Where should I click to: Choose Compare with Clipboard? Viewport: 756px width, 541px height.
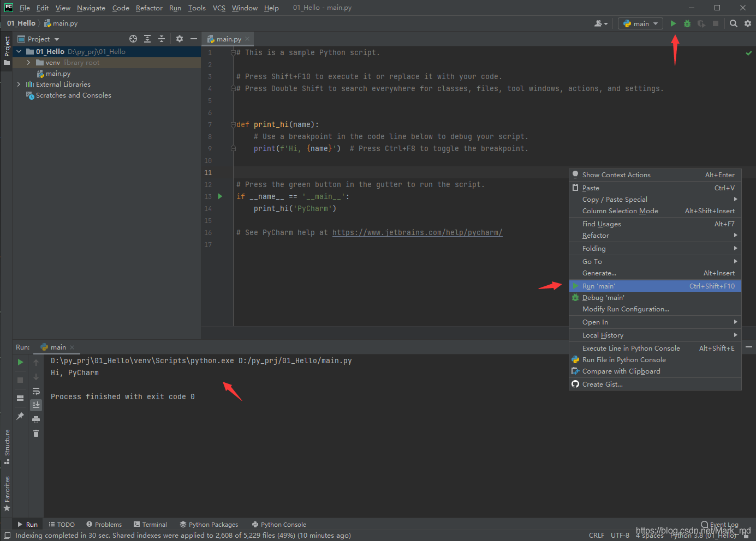(655, 371)
